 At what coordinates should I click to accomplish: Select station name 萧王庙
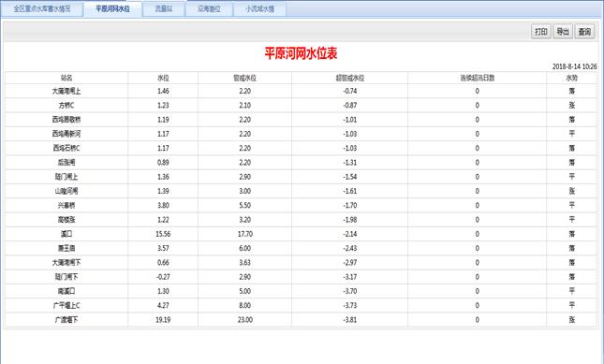(x=66, y=248)
